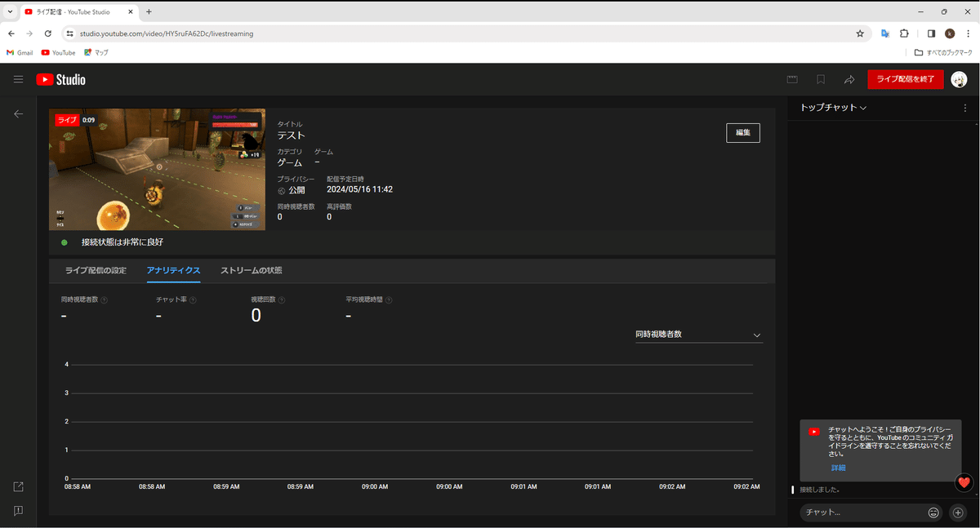The image size is (980, 528).
Task: Open the 同時視聴者数 chart metric dropdown
Action: (x=698, y=335)
